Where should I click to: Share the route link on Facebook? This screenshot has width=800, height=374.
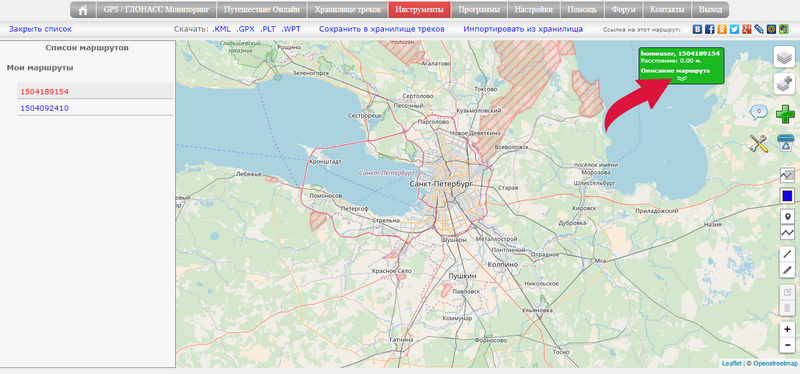click(x=709, y=30)
